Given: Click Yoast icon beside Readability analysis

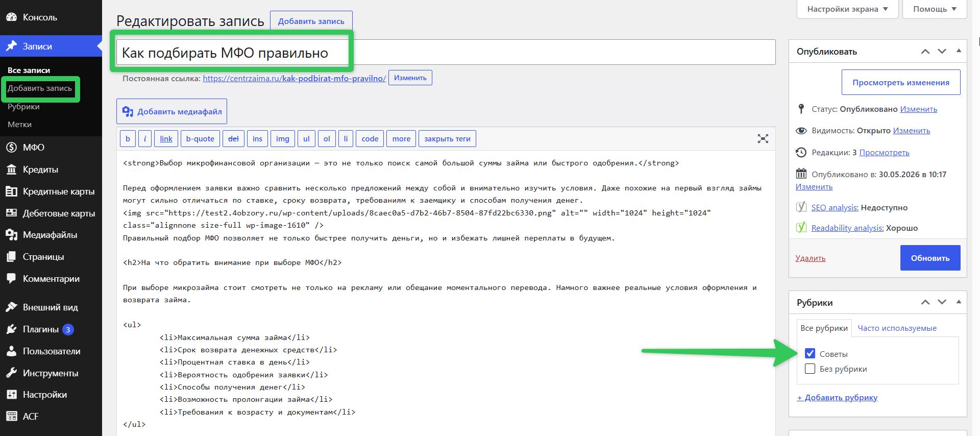Looking at the screenshot, I should 801,227.
